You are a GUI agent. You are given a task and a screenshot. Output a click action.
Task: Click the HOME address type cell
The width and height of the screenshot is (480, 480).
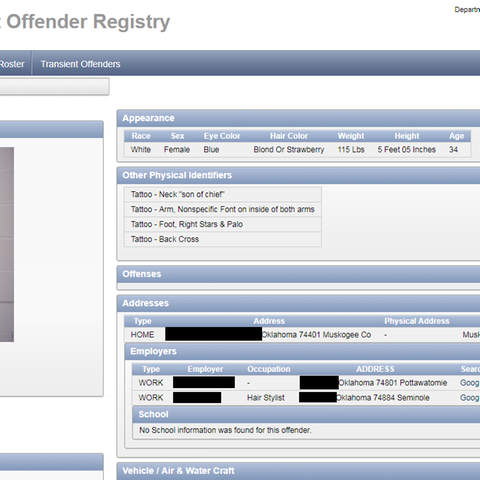(x=142, y=335)
